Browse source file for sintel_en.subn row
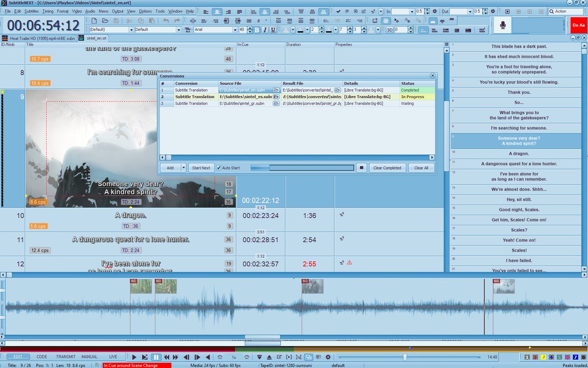Image resolution: width=588 pixels, height=368 pixels. [x=276, y=90]
